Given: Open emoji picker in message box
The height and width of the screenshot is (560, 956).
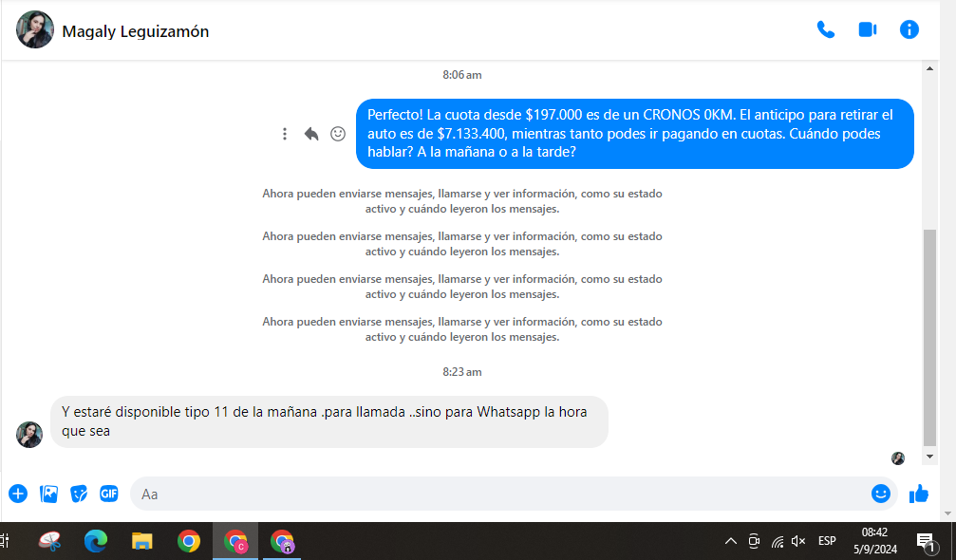Looking at the screenshot, I should click(880, 494).
